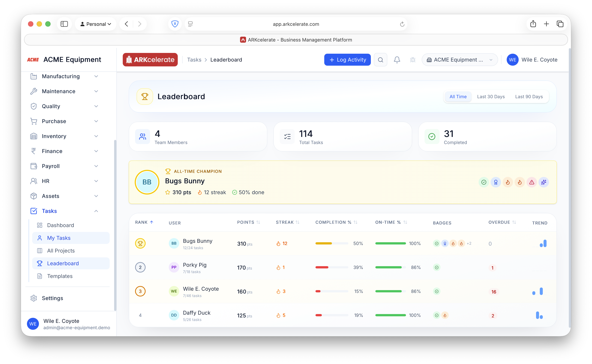
Task: Open a new Safari tab with plus
Action: tap(546, 24)
